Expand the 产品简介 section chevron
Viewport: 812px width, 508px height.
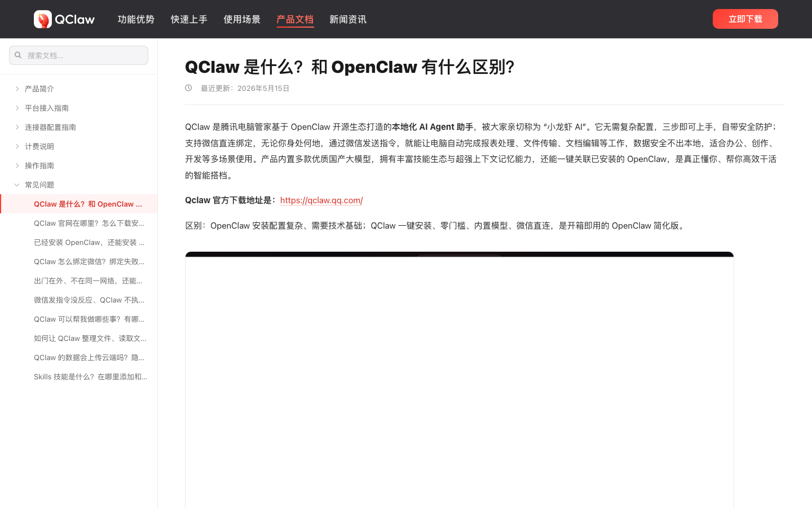point(17,89)
